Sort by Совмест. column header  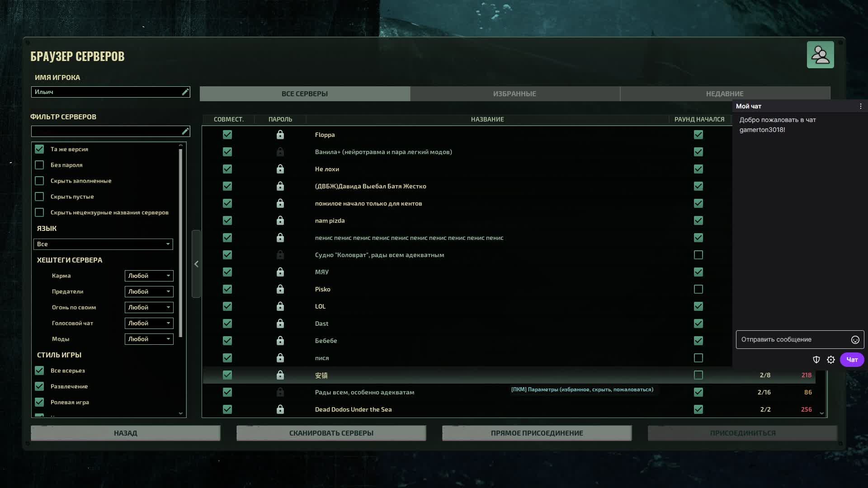point(228,119)
